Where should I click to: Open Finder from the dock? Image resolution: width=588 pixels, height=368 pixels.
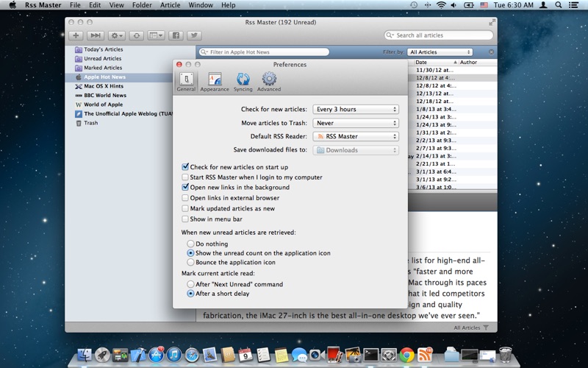pyautogui.click(x=85, y=355)
